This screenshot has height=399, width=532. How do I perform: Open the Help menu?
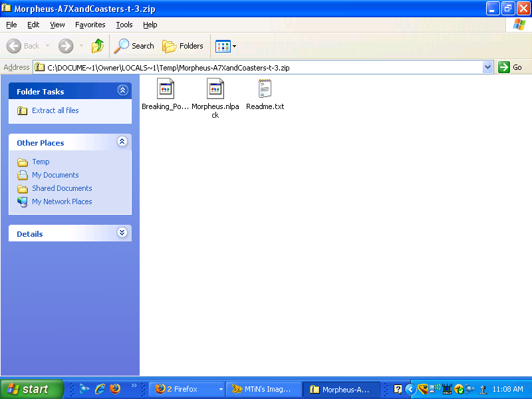(150, 25)
